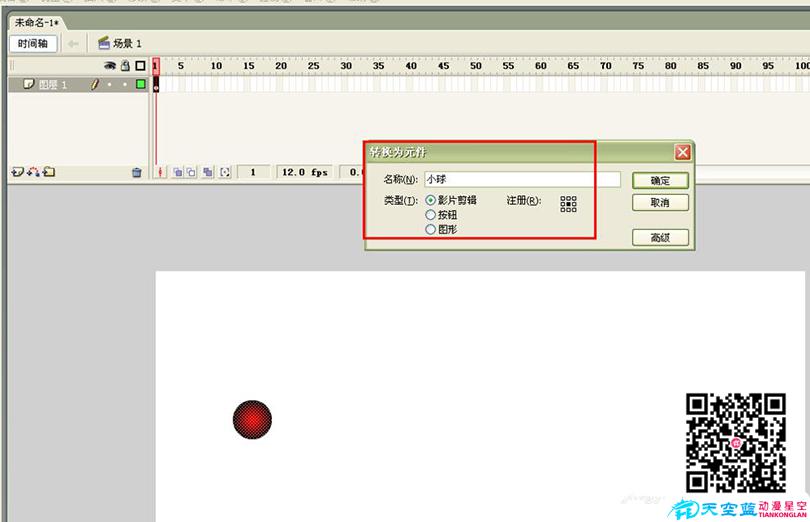Select the red ball on stage
810x522 pixels.
point(252,420)
